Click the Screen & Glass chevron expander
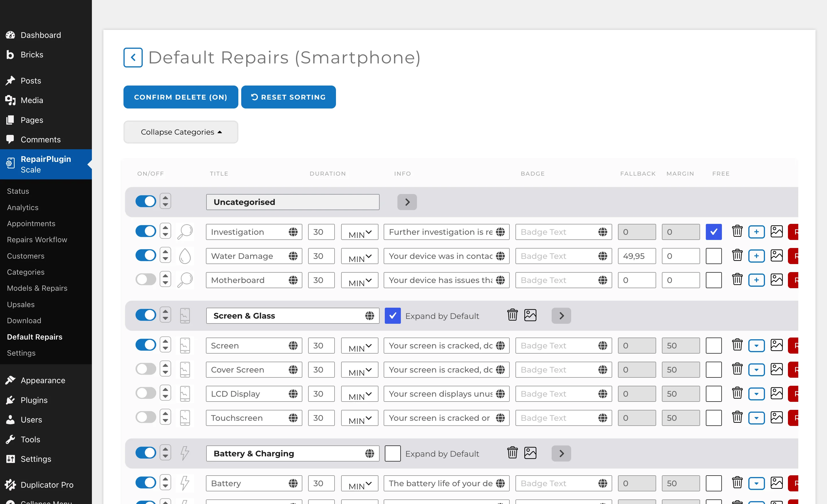The image size is (827, 504). click(561, 316)
